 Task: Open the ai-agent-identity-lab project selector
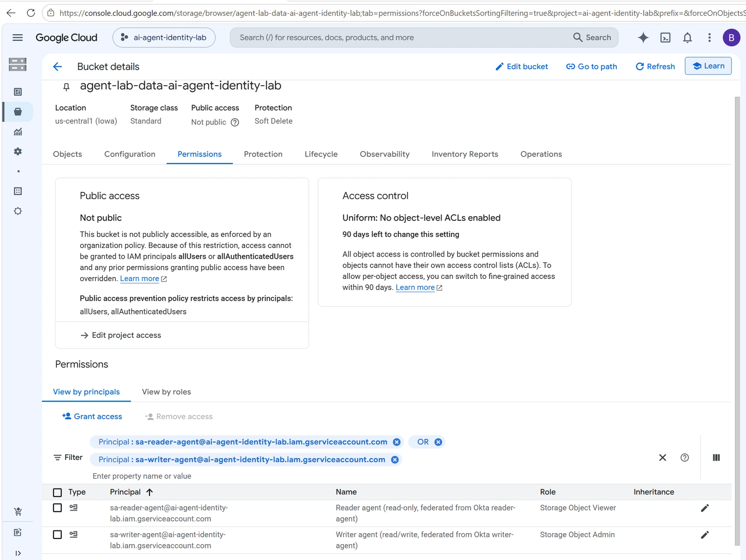point(164,38)
